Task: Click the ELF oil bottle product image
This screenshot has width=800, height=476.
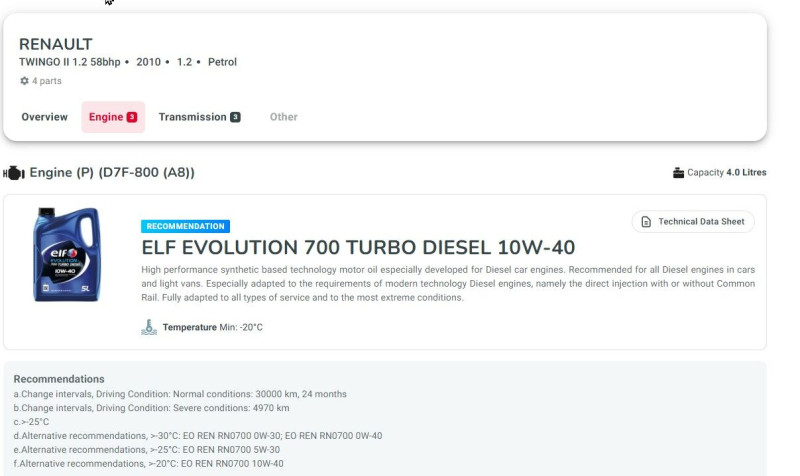Action: [66, 254]
